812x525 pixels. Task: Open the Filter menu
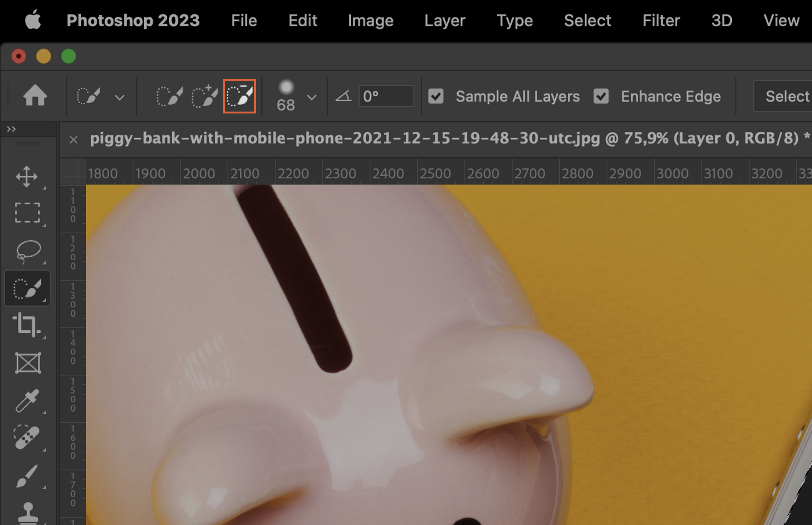click(661, 20)
